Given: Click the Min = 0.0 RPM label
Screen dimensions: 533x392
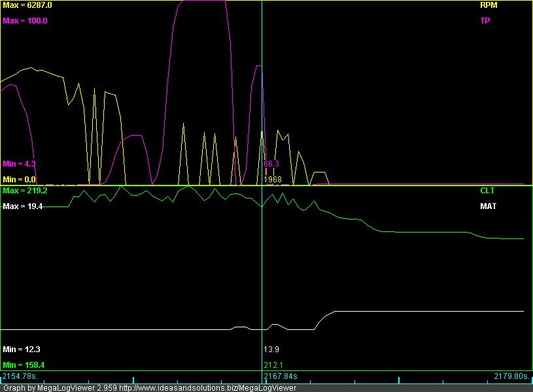Looking at the screenshot, I should [19, 179].
